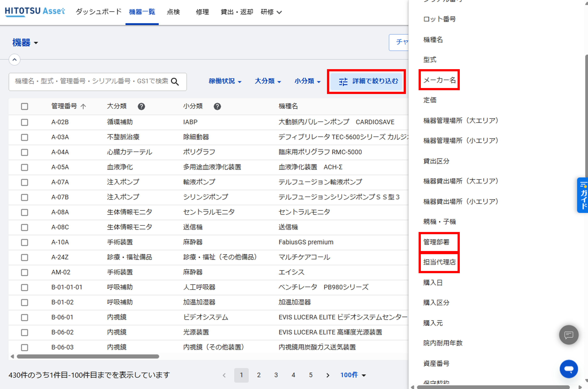Click the FabiusGS premium cell
This screenshot has height=389, width=588.
[x=306, y=242]
